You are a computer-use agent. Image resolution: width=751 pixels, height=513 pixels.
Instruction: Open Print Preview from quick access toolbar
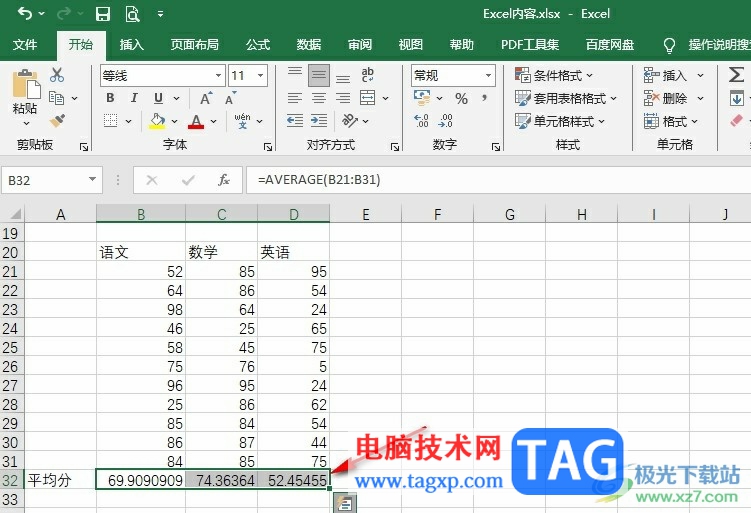coord(132,14)
